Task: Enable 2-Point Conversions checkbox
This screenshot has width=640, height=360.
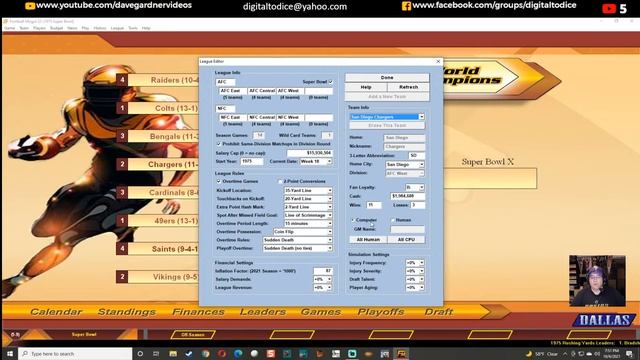Action: click(280, 181)
